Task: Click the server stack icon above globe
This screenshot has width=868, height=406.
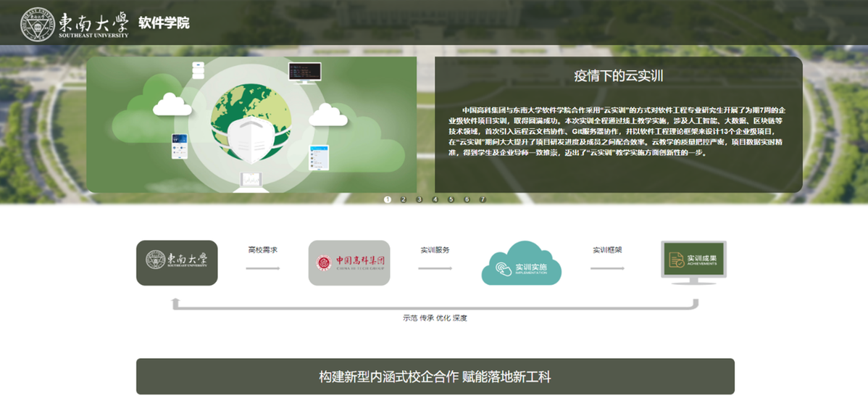Action: (199, 70)
